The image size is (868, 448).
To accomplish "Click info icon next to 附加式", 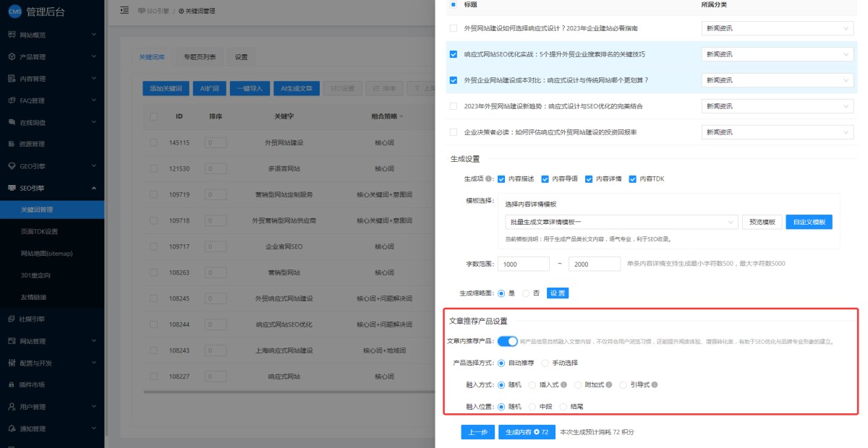I will click(x=608, y=384).
